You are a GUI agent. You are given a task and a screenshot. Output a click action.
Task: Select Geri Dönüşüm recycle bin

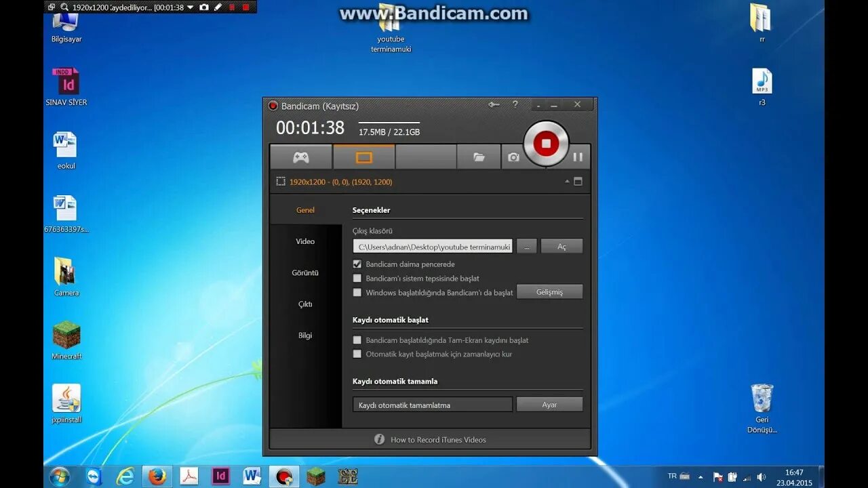[x=762, y=409]
